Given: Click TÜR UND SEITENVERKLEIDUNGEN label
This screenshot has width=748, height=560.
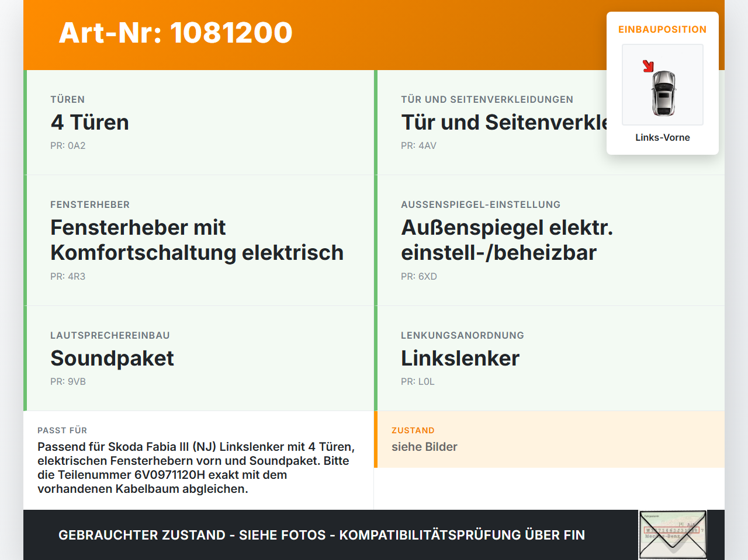Looking at the screenshot, I should [487, 99].
